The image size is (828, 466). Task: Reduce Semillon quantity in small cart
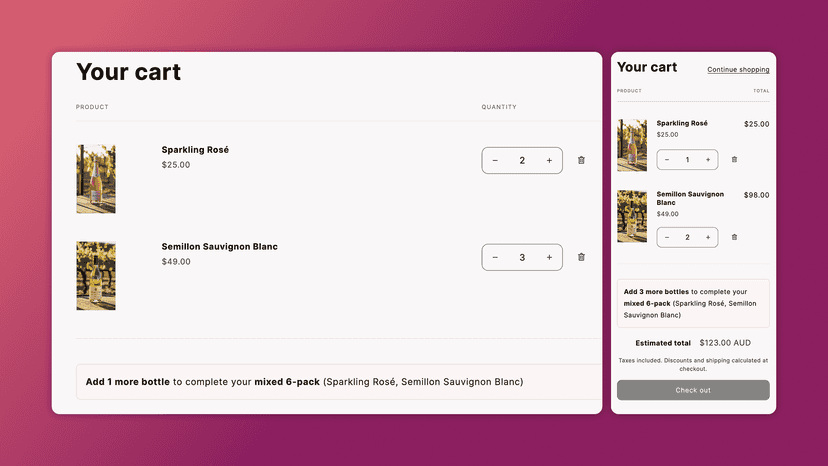(667, 238)
